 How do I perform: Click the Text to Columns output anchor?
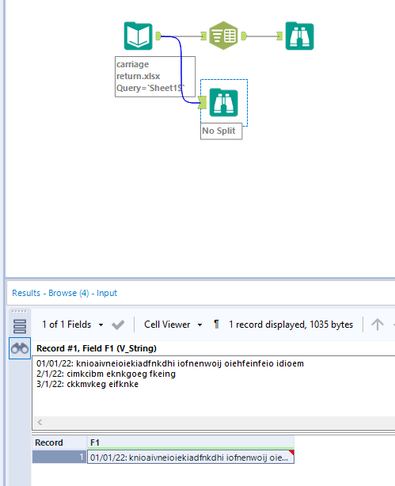coord(244,36)
